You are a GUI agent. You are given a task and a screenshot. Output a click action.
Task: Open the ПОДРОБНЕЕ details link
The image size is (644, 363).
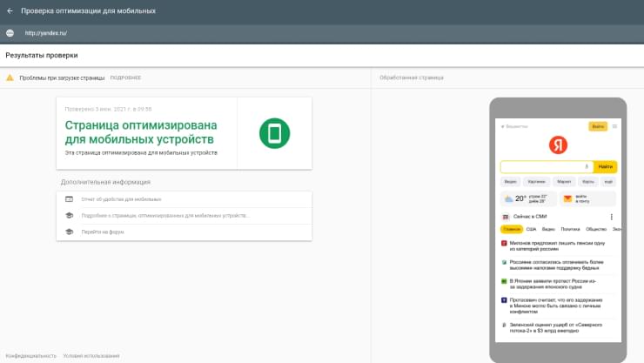[125, 77]
